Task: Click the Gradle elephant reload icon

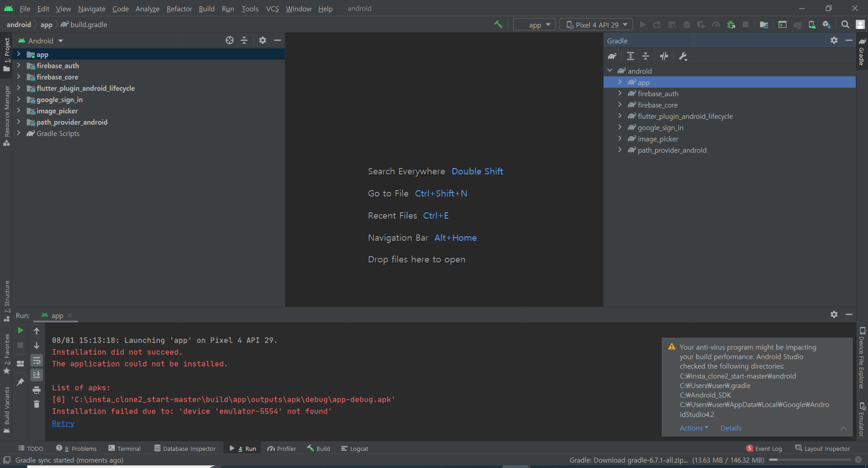Action: pos(612,56)
